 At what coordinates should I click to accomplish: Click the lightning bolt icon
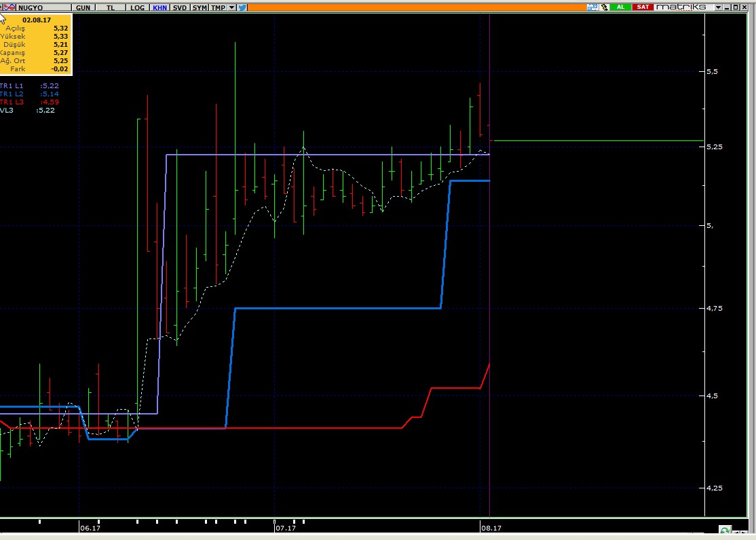[x=604, y=7]
